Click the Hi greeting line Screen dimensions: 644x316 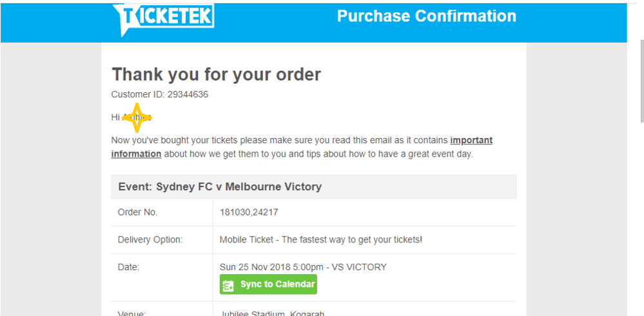pyautogui.click(x=116, y=117)
